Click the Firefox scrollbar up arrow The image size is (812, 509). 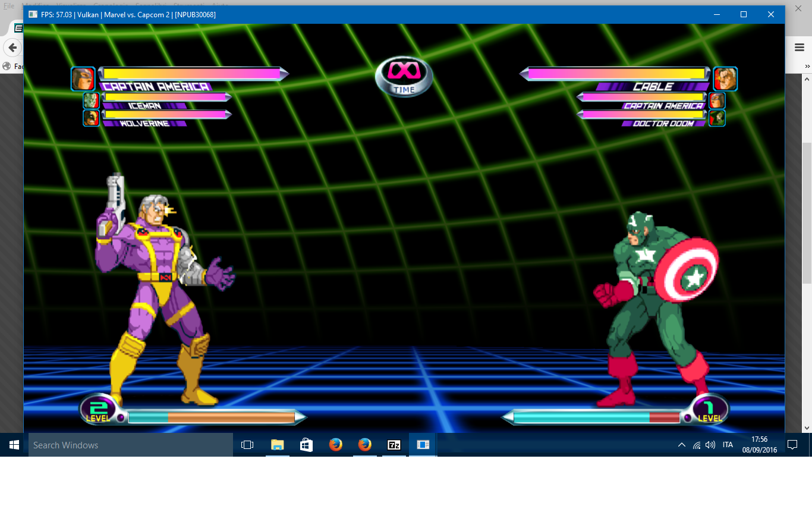[x=807, y=78]
